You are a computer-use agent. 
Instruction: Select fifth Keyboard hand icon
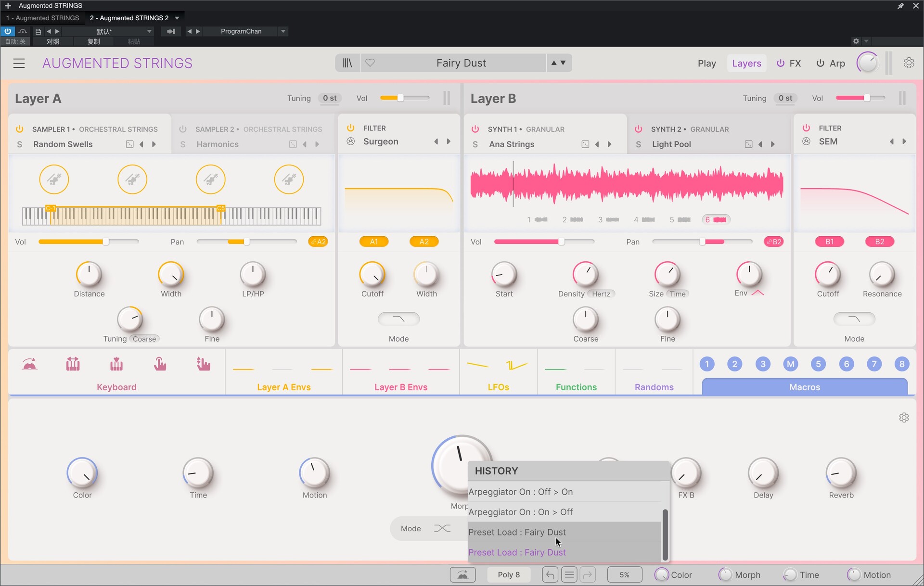coord(203,364)
